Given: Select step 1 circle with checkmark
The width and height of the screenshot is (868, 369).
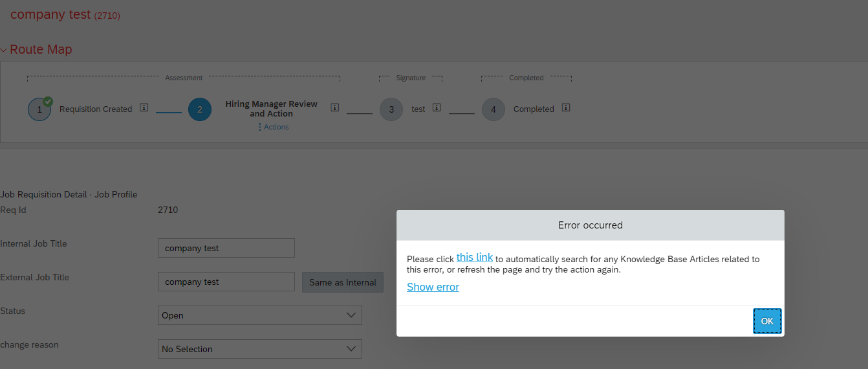Looking at the screenshot, I should pos(39,109).
